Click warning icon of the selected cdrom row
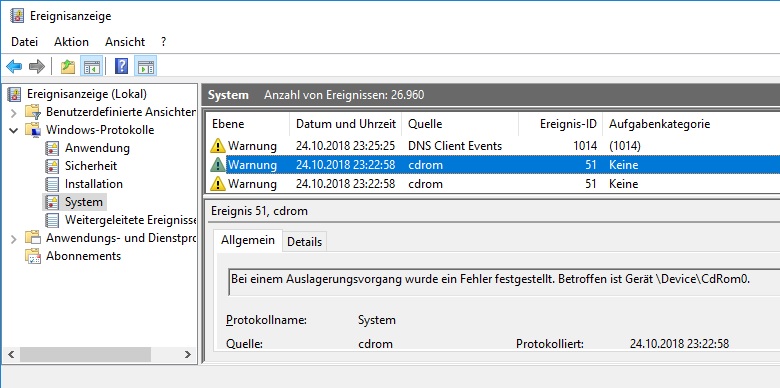This screenshot has height=388, width=780. [x=218, y=165]
